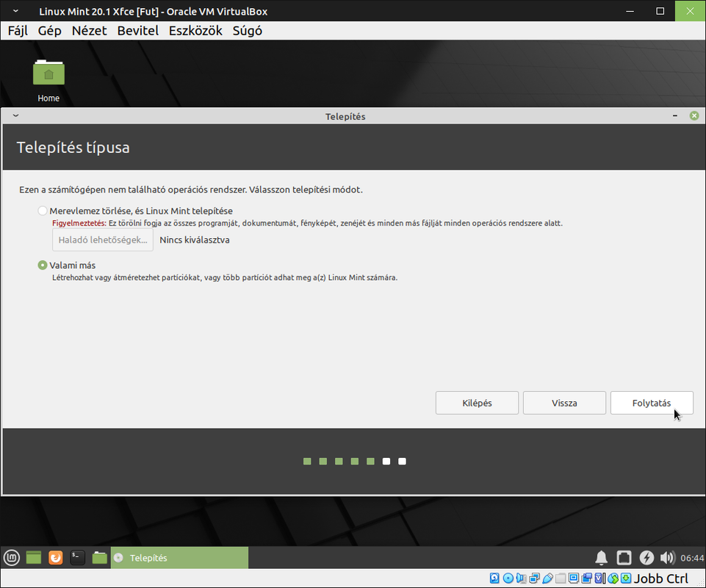Viewport: 706px width, 588px height.
Task: Click the VirtualBox recording status icon
Action: coord(587,578)
